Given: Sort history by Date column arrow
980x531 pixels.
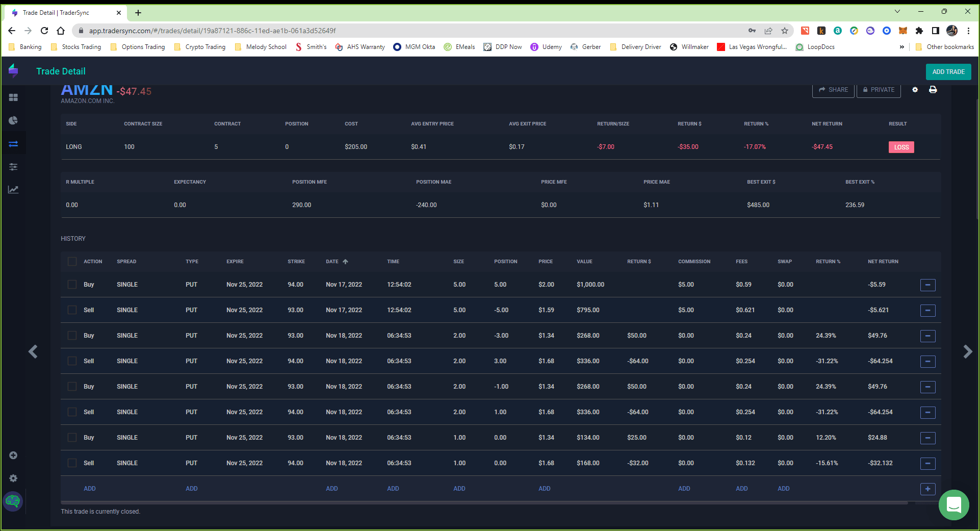Looking at the screenshot, I should 345,262.
